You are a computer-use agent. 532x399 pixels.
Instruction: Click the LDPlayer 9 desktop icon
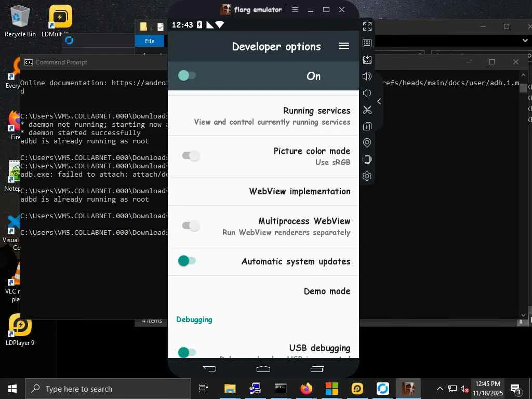[20, 330]
